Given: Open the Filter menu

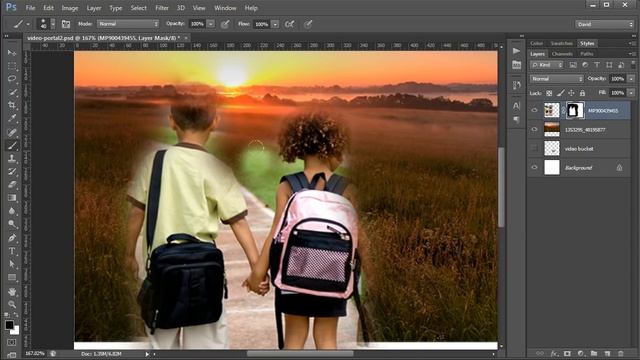Looking at the screenshot, I should click(162, 8).
